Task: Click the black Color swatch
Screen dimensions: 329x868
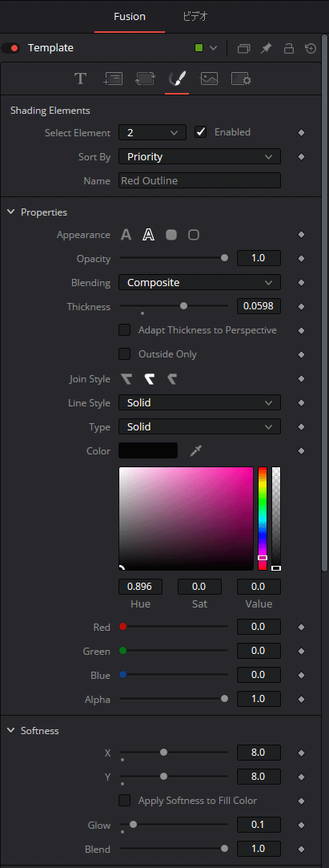Action: click(148, 450)
